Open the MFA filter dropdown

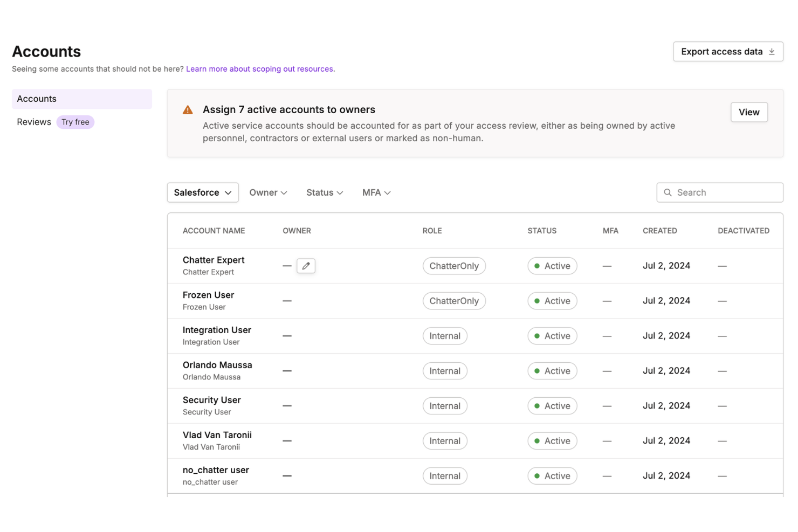pyautogui.click(x=376, y=192)
